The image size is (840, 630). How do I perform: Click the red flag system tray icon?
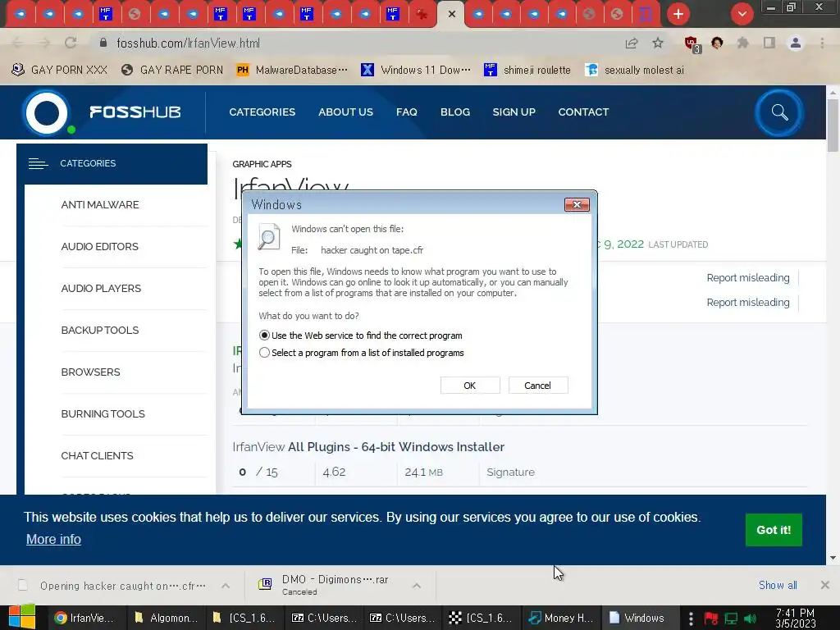[x=711, y=619]
